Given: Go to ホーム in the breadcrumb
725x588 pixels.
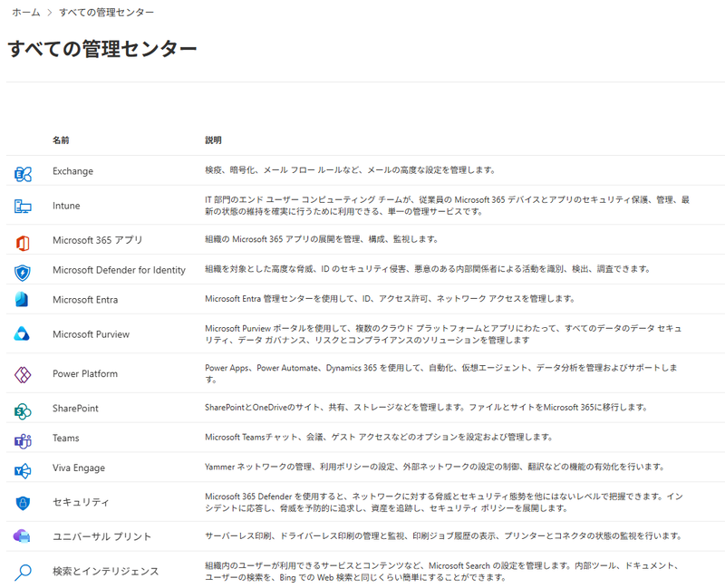Looking at the screenshot, I should coord(26,13).
